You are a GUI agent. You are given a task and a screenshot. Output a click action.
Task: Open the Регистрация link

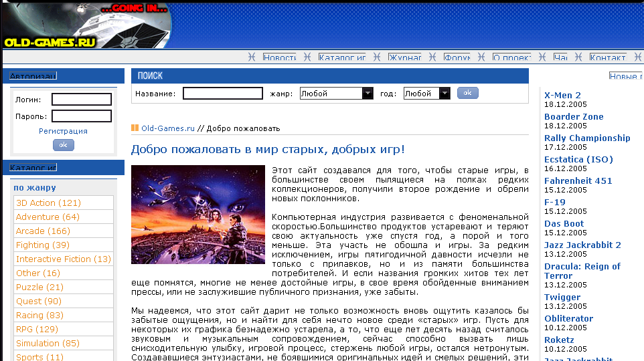pyautogui.click(x=63, y=131)
